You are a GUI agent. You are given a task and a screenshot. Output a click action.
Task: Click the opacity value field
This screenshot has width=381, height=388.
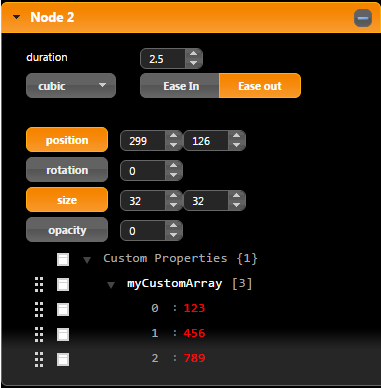click(x=143, y=231)
